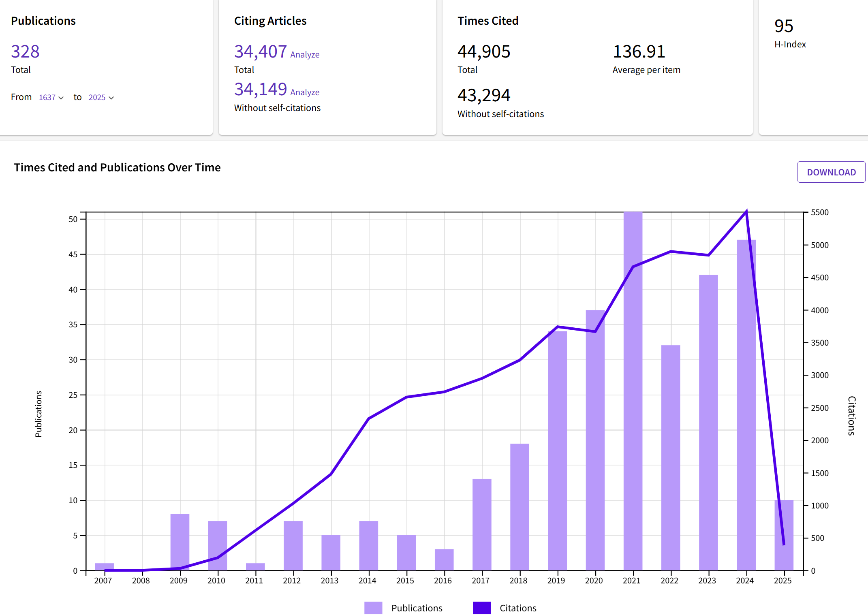Open the 328 total publications link
Image resolution: width=868 pixels, height=615 pixels.
pyautogui.click(x=25, y=51)
